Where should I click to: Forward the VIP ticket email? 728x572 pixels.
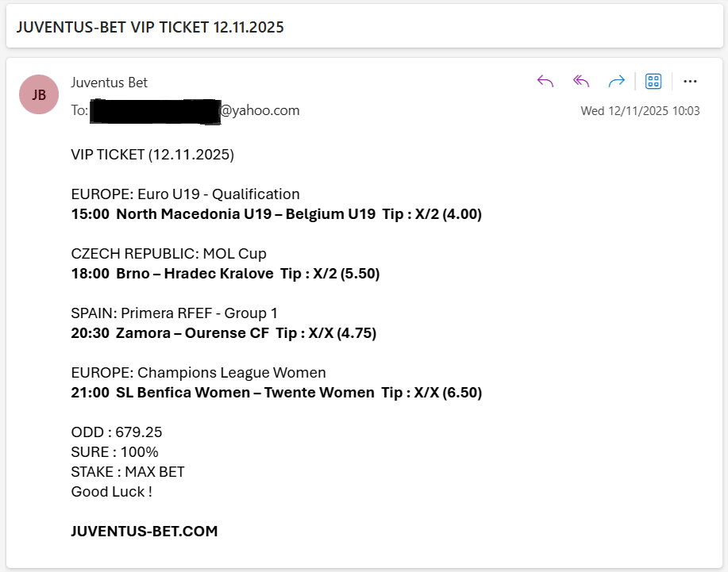pyautogui.click(x=616, y=81)
